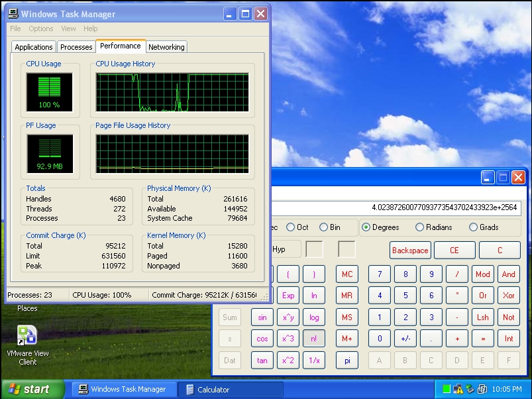Click the Mod modulo button

click(x=483, y=274)
